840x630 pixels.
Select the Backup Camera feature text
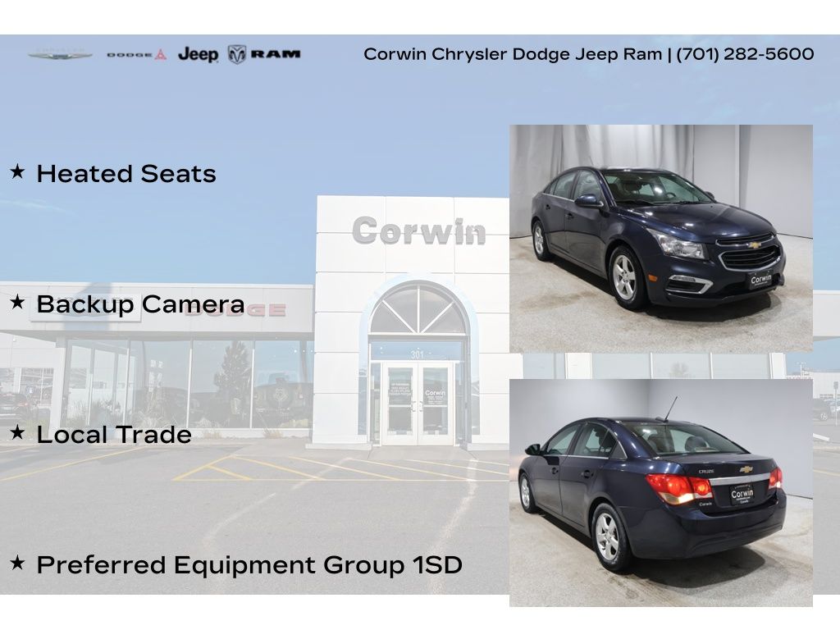click(x=140, y=304)
